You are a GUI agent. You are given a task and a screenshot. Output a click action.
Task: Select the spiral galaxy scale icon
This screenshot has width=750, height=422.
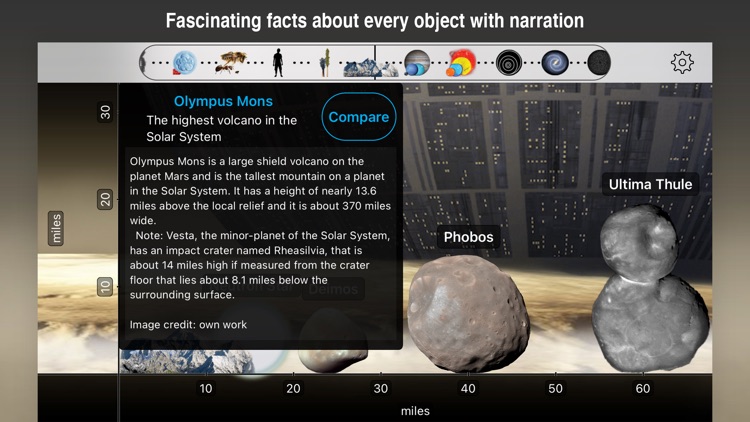click(x=555, y=63)
